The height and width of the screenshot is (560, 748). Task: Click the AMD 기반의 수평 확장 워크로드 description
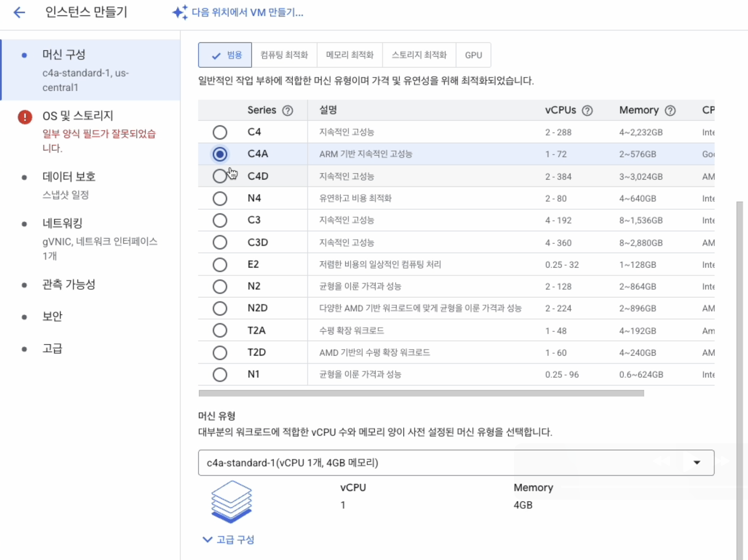click(x=374, y=353)
